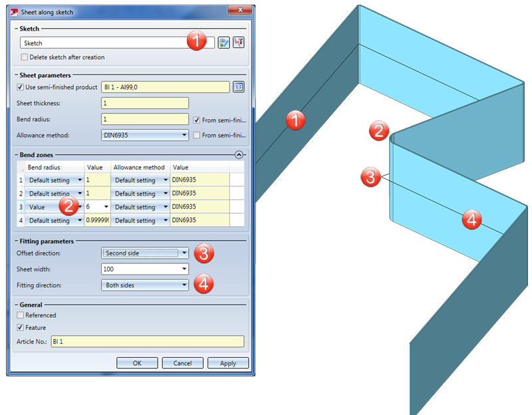532x415 pixels.
Task: Select bend zone row number 1
Action: tap(21, 180)
